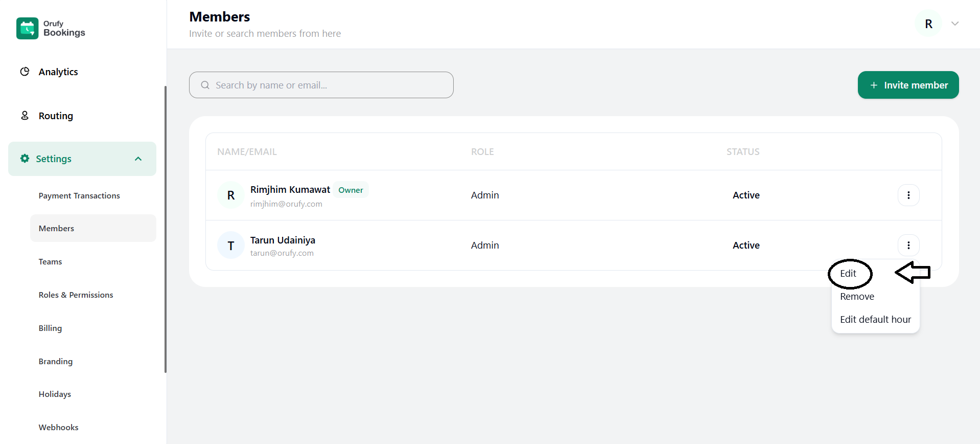
Task: Open Roles & Permissions settings page
Action: coord(76,295)
